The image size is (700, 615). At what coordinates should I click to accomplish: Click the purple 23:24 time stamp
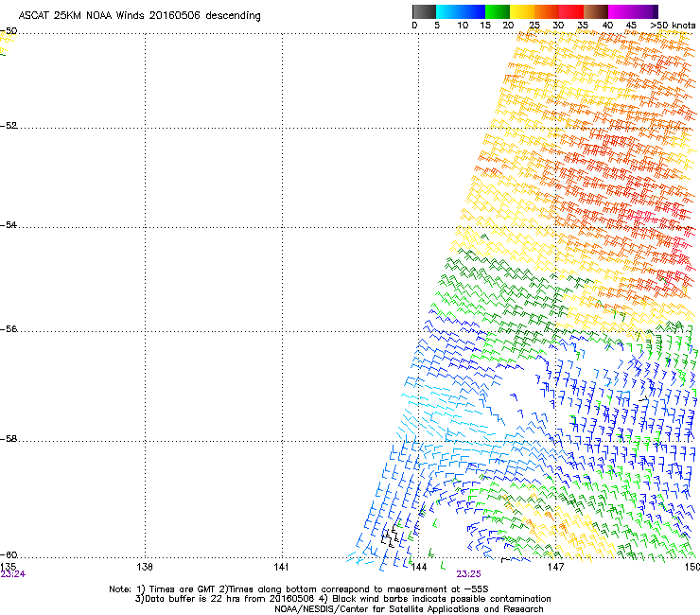pos(12,574)
